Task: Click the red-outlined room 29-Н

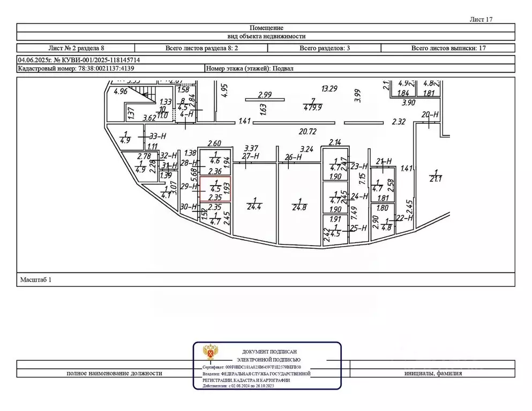Action: 215,189
